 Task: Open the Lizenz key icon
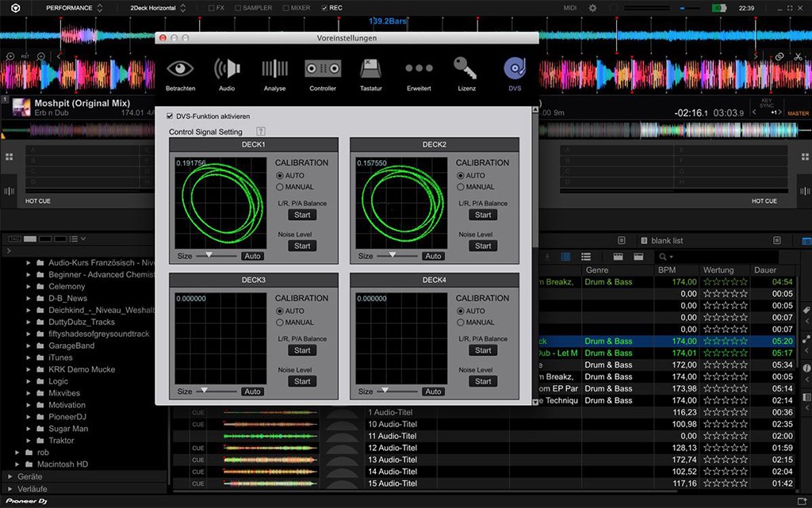pyautogui.click(x=466, y=70)
